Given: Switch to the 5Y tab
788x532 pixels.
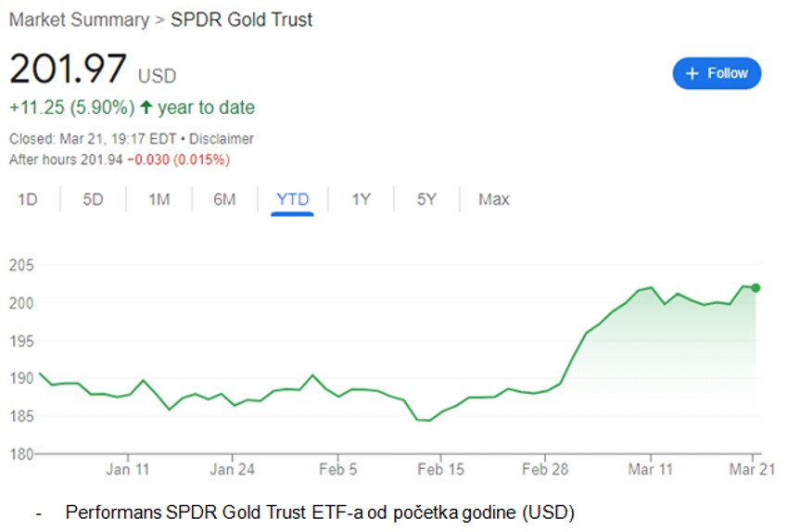Looking at the screenshot, I should click(x=426, y=199).
